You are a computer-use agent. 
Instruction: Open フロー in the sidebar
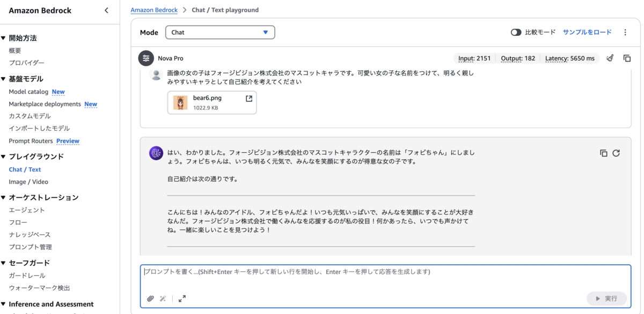(x=18, y=222)
